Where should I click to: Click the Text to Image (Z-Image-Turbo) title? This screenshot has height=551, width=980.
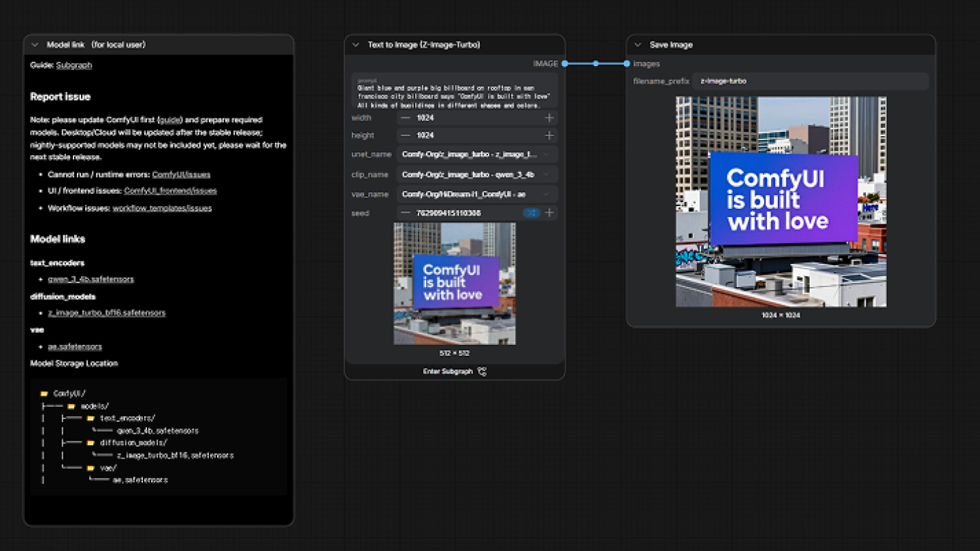(424, 45)
